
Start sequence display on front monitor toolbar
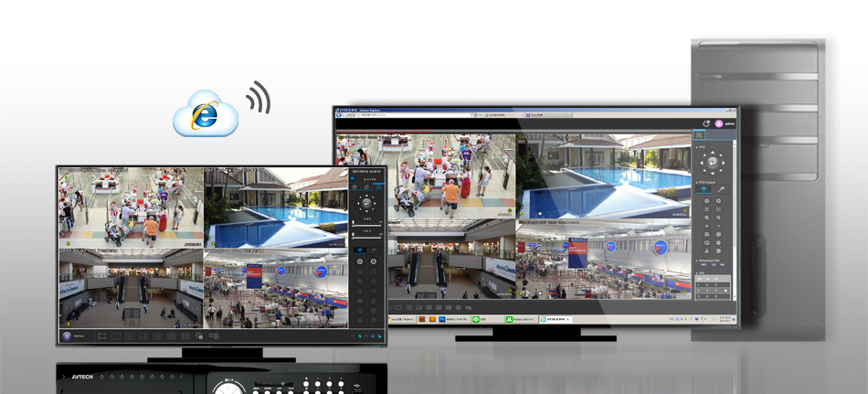(x=199, y=335)
